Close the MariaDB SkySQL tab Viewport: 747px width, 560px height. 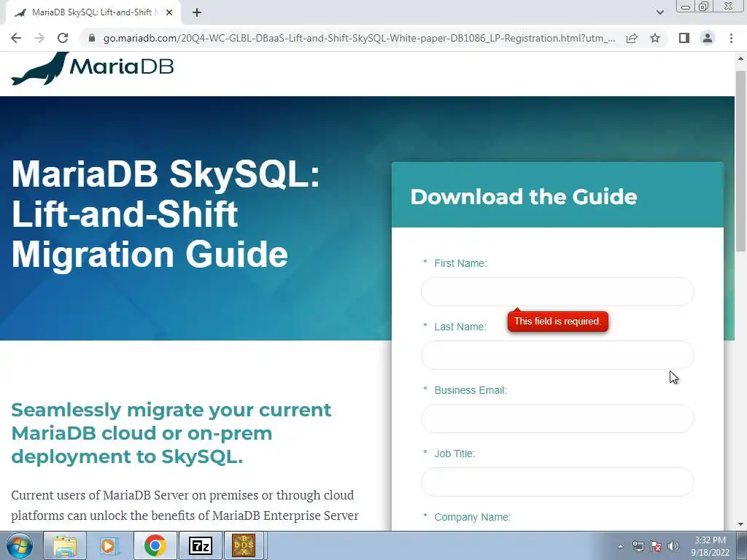169,12
